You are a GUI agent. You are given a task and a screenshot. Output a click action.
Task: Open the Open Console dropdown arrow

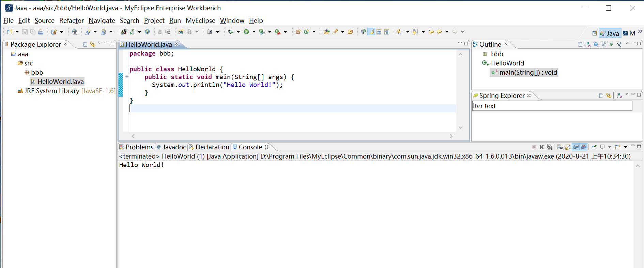pos(625,147)
